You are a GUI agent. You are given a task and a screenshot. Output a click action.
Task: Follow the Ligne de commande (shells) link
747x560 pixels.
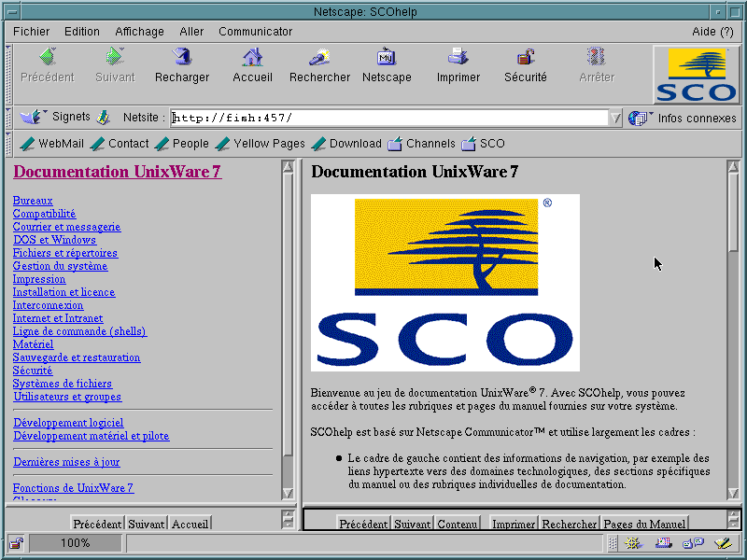pos(79,331)
